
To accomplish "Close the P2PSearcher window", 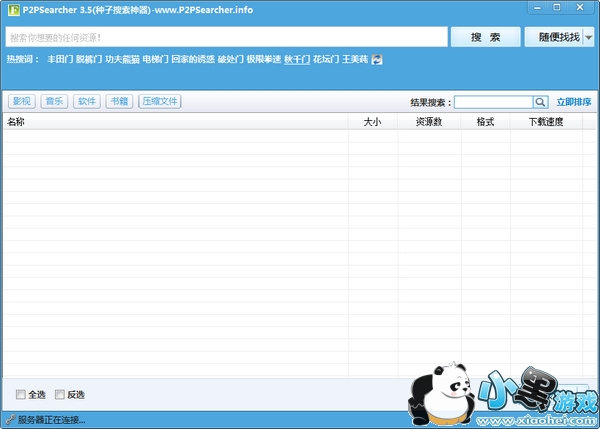I will (x=580, y=8).
